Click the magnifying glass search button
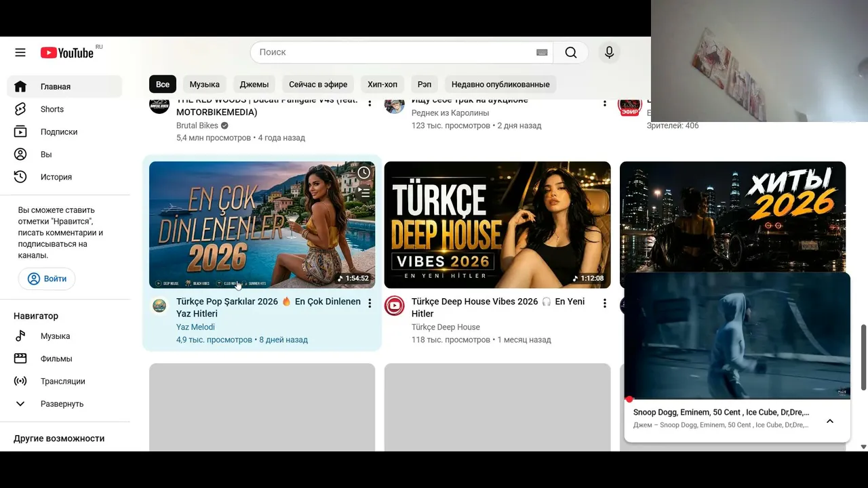Viewport: 868px width, 488px height. [571, 52]
